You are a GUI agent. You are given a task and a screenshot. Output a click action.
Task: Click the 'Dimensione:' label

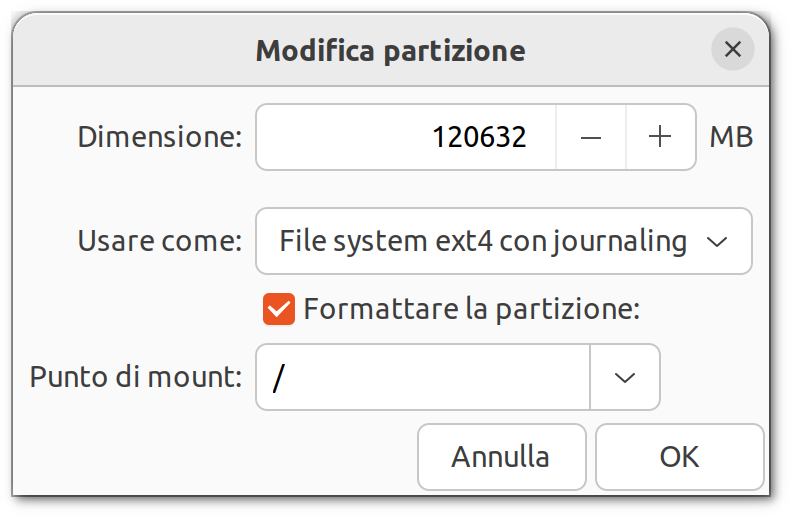tap(160, 137)
